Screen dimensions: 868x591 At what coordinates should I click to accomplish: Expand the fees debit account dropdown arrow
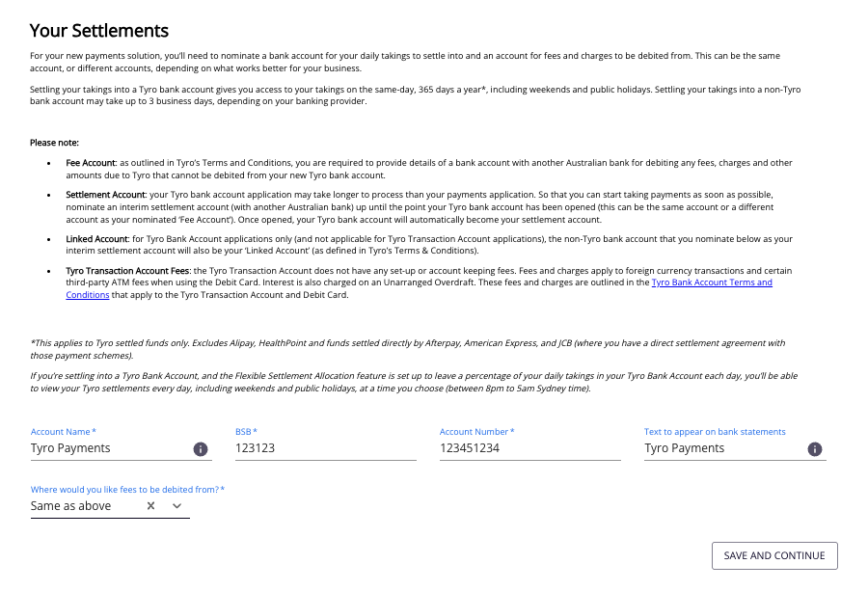176,506
